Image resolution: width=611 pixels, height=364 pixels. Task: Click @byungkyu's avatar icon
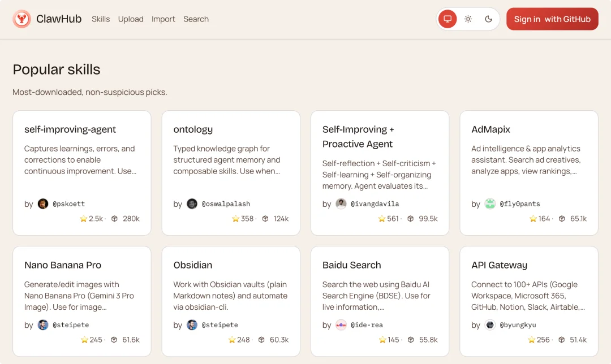pyautogui.click(x=490, y=325)
